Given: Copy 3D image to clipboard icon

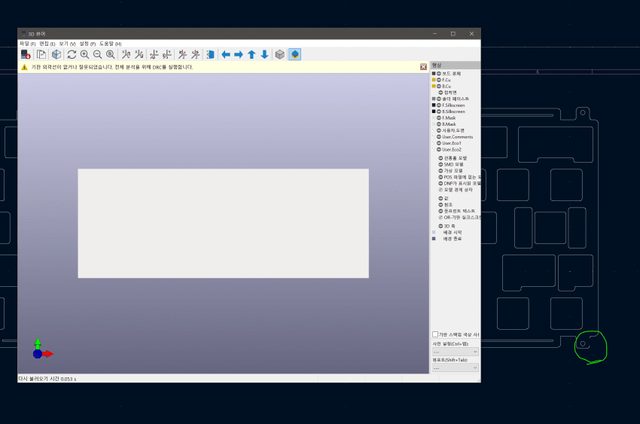Looking at the screenshot, I should pos(41,54).
